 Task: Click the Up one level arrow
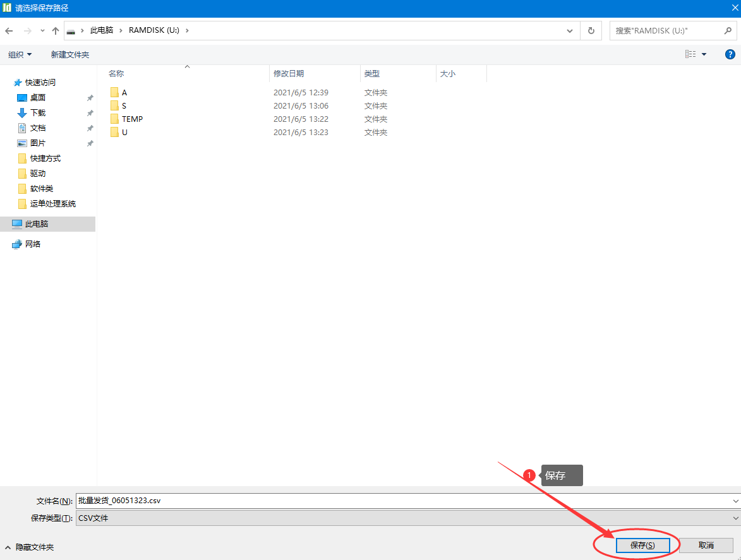tap(56, 31)
